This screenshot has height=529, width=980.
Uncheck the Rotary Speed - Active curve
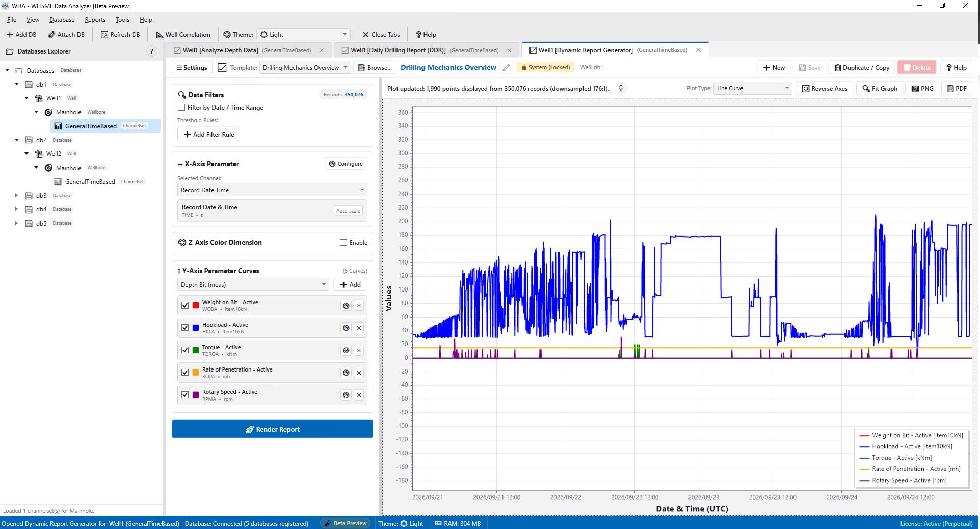coord(185,395)
